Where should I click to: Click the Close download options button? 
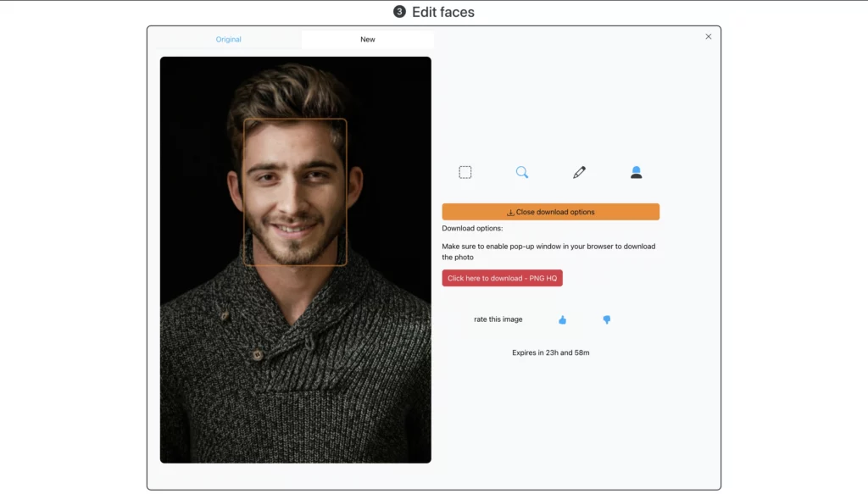[551, 211]
